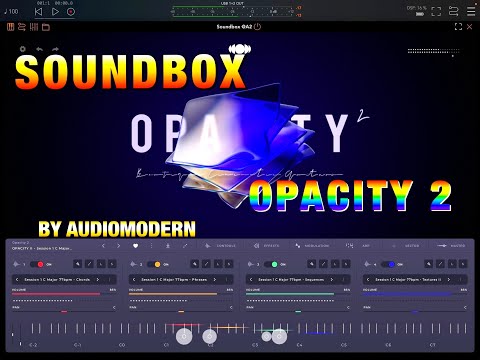Open the folder browser icon
Image resolution: width=480 pixels, height=360 pixels.
tap(46, 27)
